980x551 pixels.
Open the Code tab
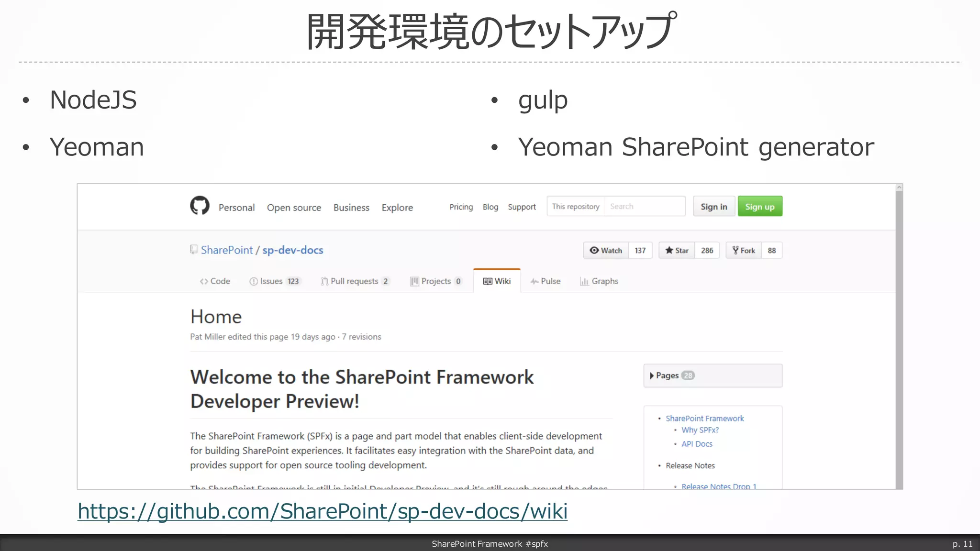(215, 281)
